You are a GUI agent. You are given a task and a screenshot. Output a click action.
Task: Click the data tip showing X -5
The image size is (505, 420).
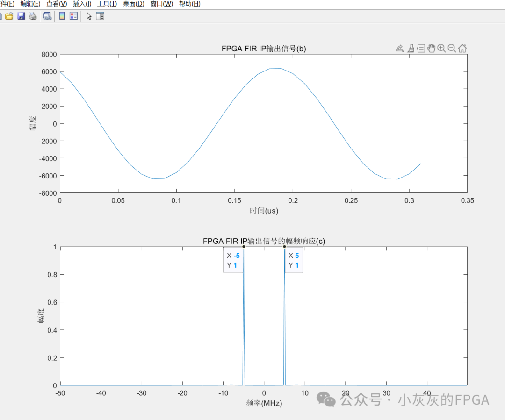[233, 260]
